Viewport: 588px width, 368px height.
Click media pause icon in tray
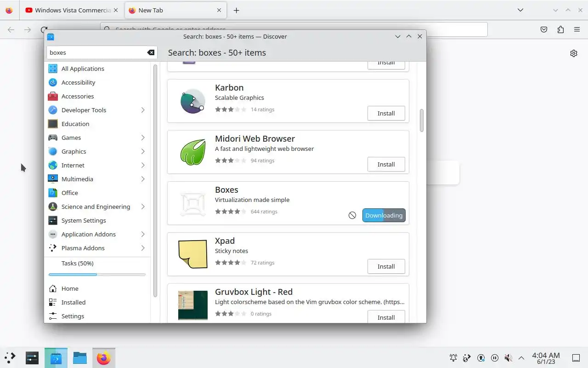click(x=495, y=358)
